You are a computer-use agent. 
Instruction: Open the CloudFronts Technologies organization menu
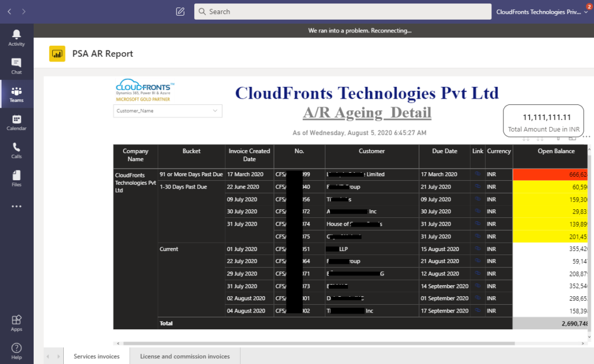tap(542, 12)
